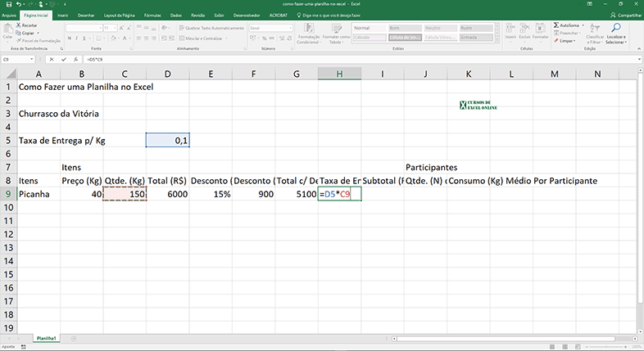Toggle middle vertical alignment
This screenshot has height=351, width=644.
pyautogui.click(x=146, y=28)
